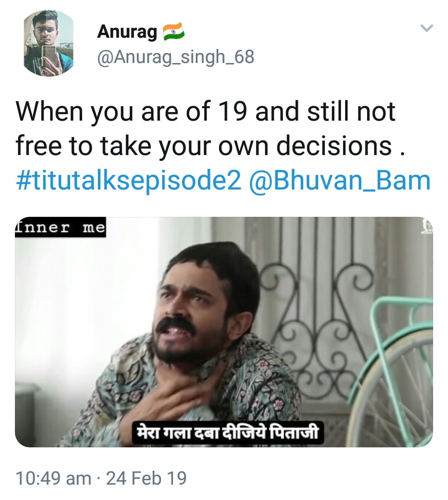448x500 pixels.
Task: Open the @Bhuvan_Bam mention
Action: point(340,181)
